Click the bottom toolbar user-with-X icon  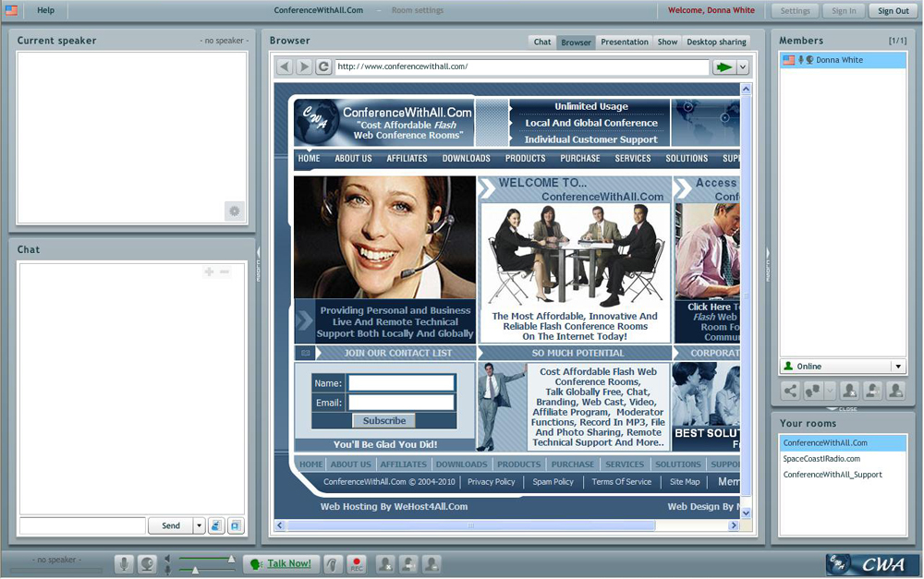[385, 564]
